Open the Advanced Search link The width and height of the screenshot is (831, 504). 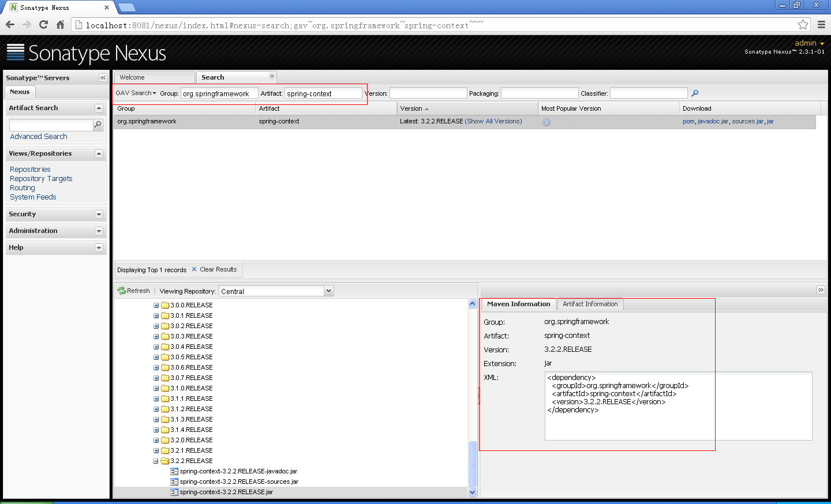(x=39, y=137)
